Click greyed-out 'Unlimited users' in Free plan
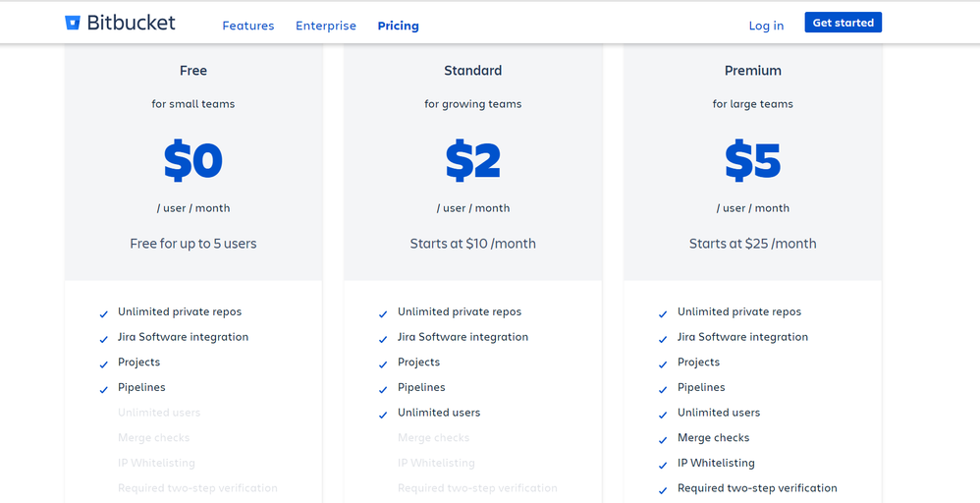This screenshot has height=503, width=980. (159, 413)
